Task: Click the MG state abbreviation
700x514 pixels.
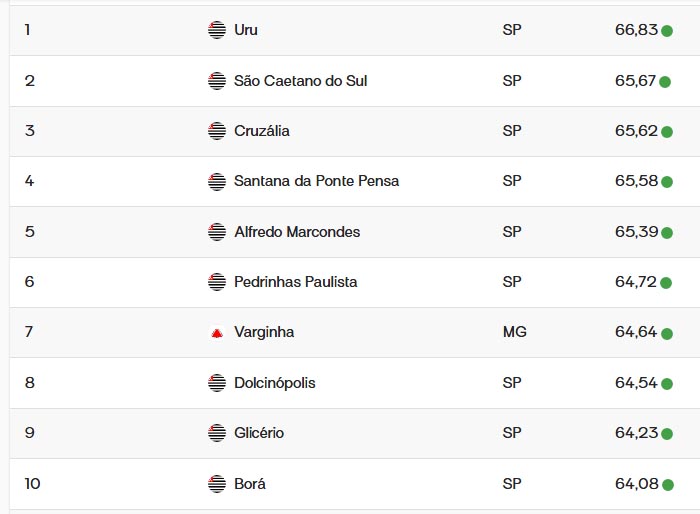Action: pos(514,332)
